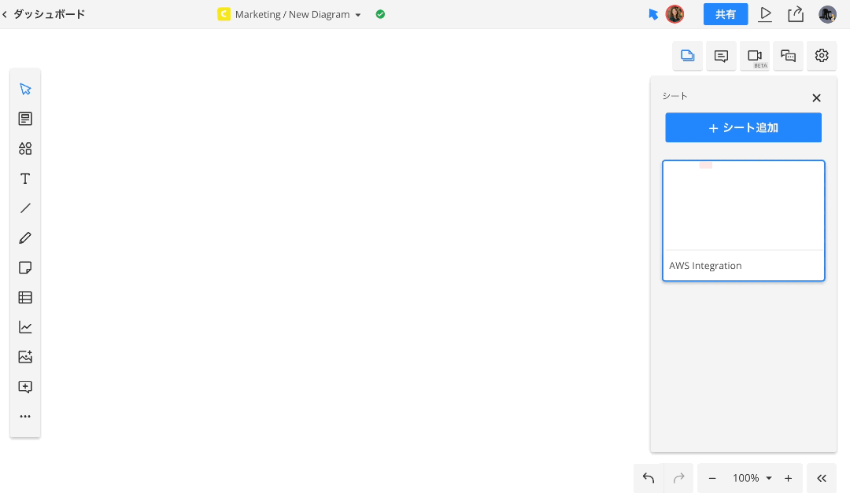Toggle the sheets panel icon
Screen dimensions: 850x504
[687, 56]
